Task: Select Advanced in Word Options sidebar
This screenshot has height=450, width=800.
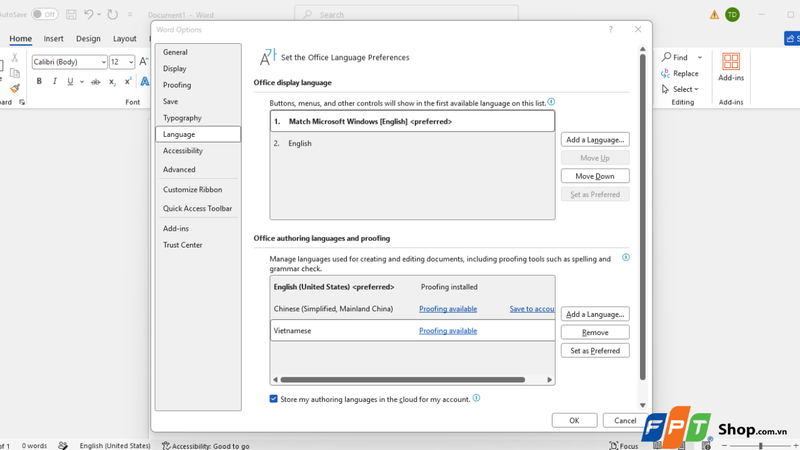Action: [x=198, y=169]
